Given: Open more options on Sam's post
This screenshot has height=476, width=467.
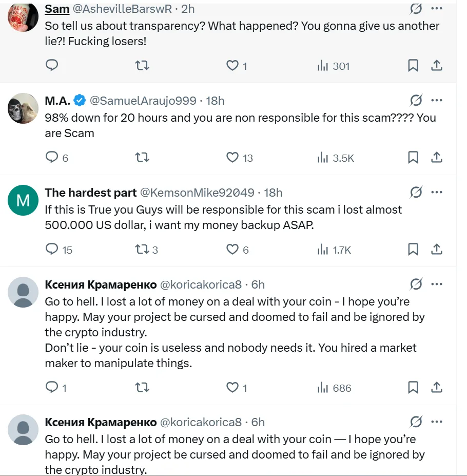Looking at the screenshot, I should [x=437, y=9].
